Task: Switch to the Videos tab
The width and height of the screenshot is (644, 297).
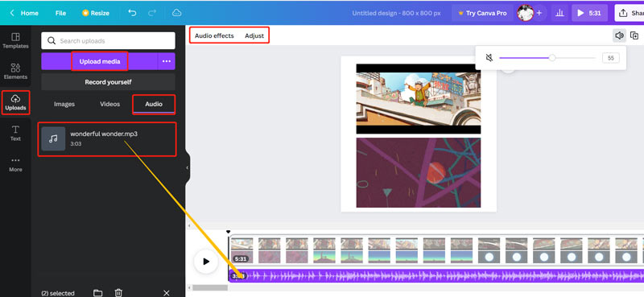Action: (x=110, y=104)
